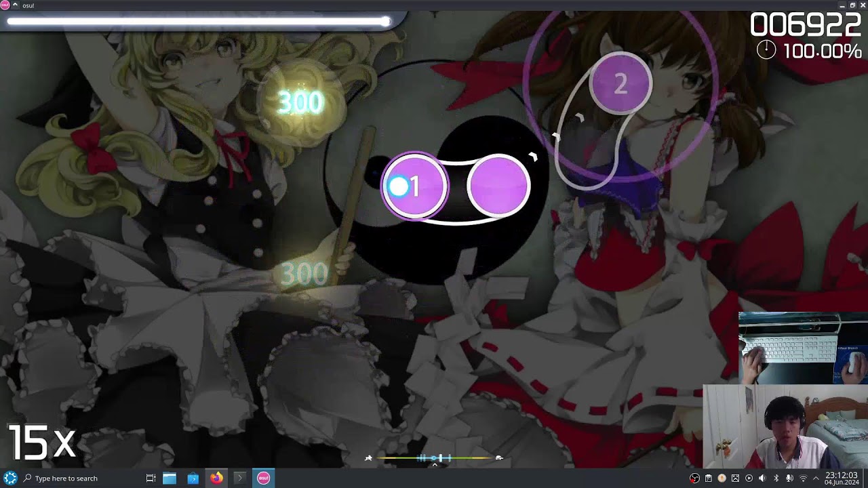The image size is (868, 488).
Task: Open the KDE application launcher
Action: [x=10, y=478]
